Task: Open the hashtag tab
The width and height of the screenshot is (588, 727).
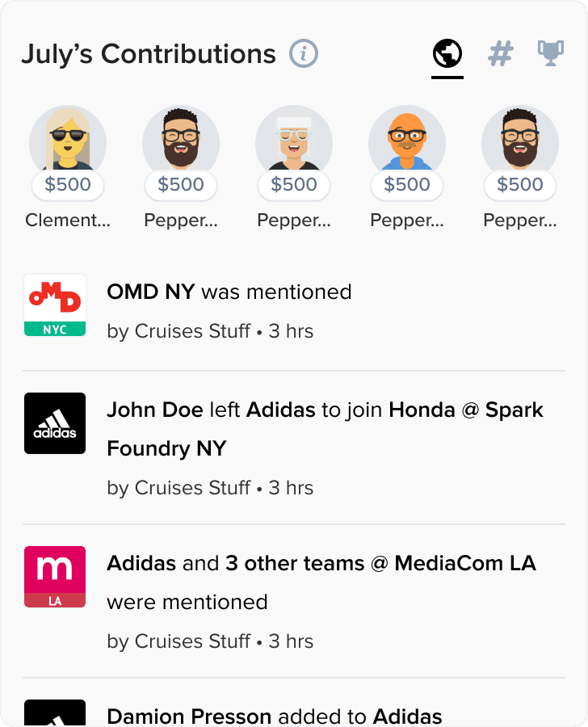Action: coord(501,54)
